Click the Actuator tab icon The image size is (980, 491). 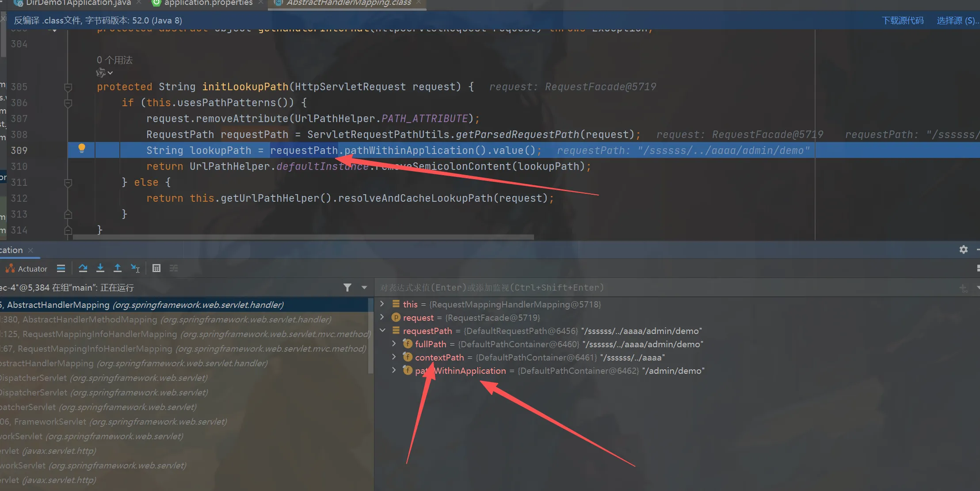(26, 269)
